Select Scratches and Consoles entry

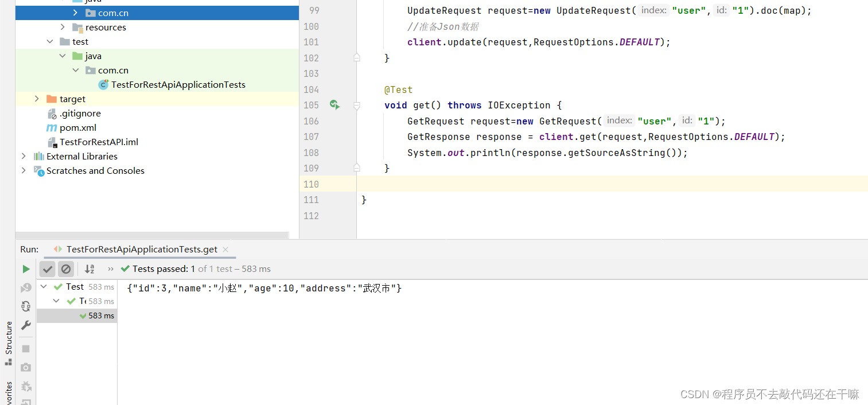tap(95, 170)
